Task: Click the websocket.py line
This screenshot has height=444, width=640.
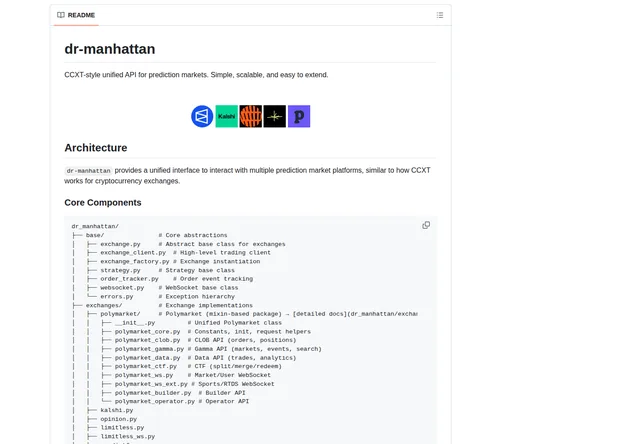Action: [155, 288]
